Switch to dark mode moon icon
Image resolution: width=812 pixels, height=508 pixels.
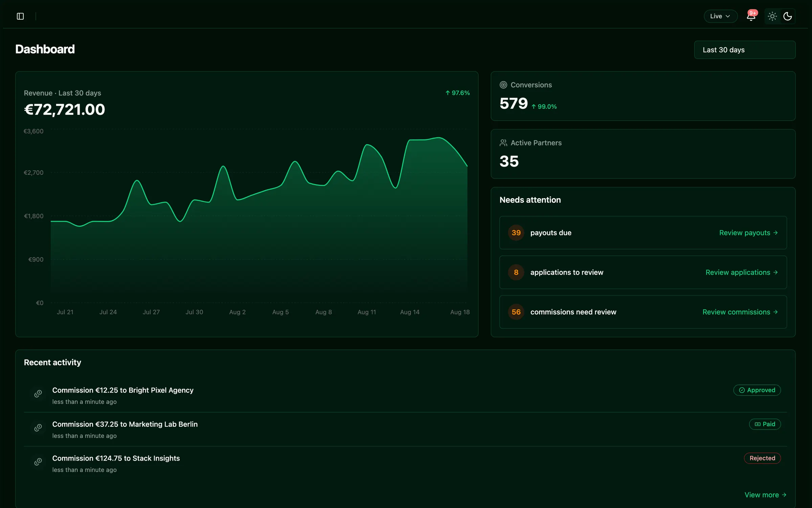(787, 16)
